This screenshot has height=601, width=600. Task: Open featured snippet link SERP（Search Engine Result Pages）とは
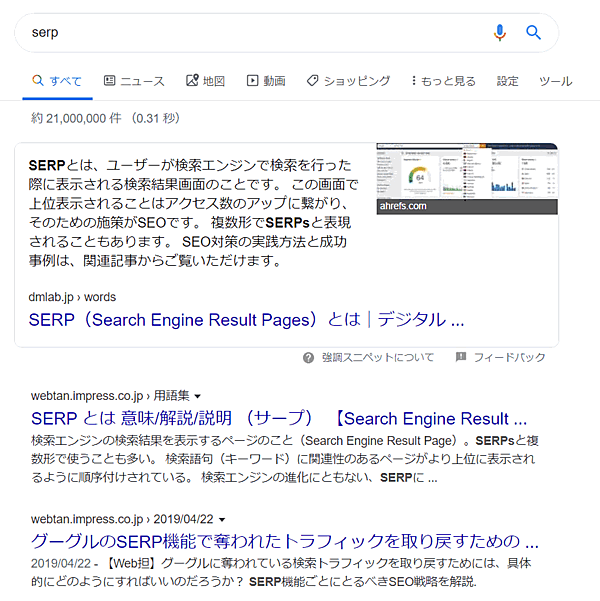tap(246, 320)
